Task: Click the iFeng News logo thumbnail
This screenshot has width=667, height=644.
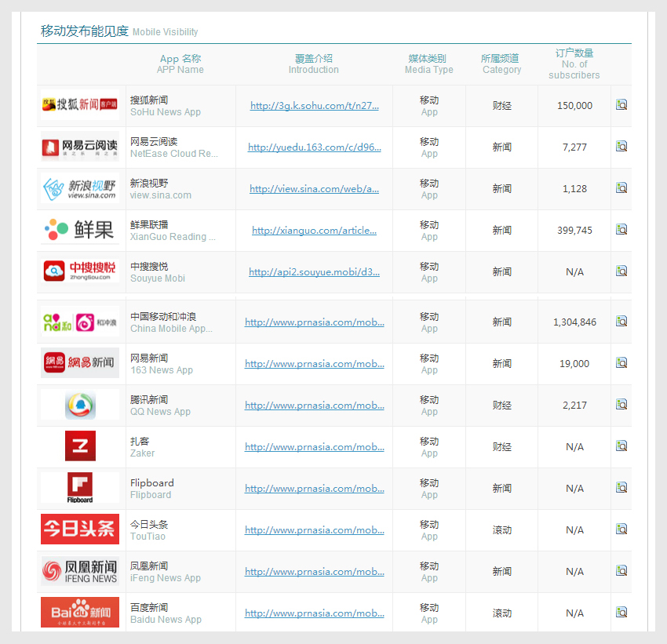Action: [x=80, y=571]
